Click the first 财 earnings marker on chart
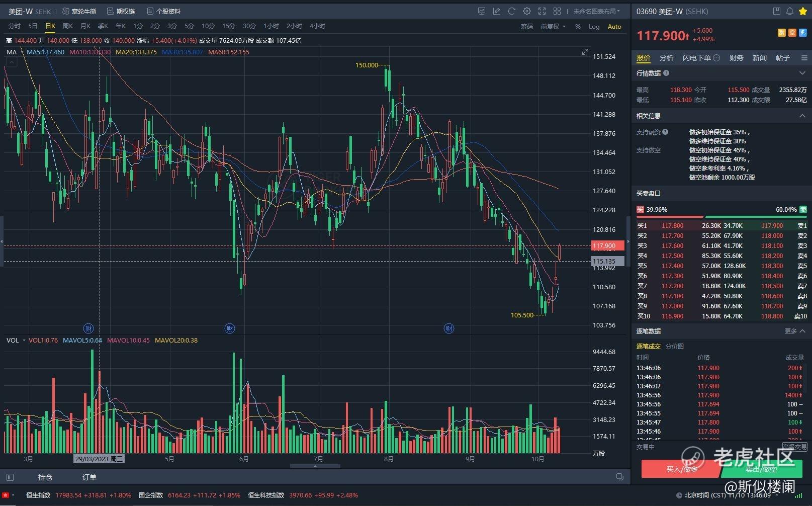Viewport: 812px width, 506px height. coord(88,328)
